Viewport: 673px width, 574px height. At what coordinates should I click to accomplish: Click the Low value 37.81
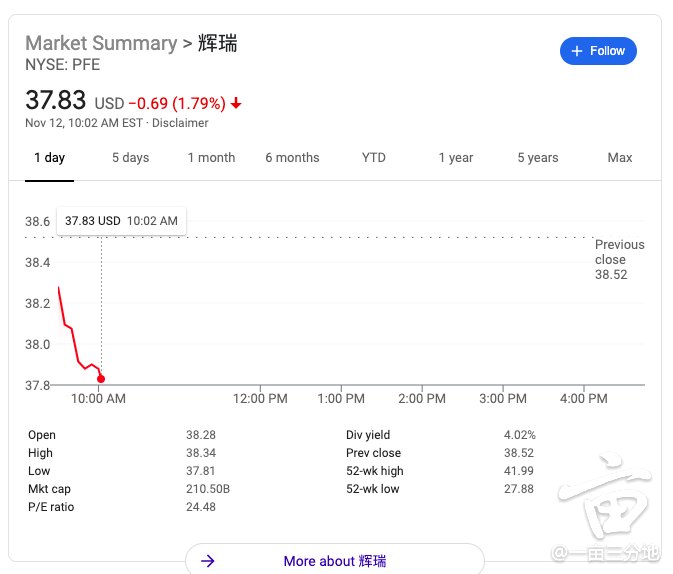pos(200,471)
